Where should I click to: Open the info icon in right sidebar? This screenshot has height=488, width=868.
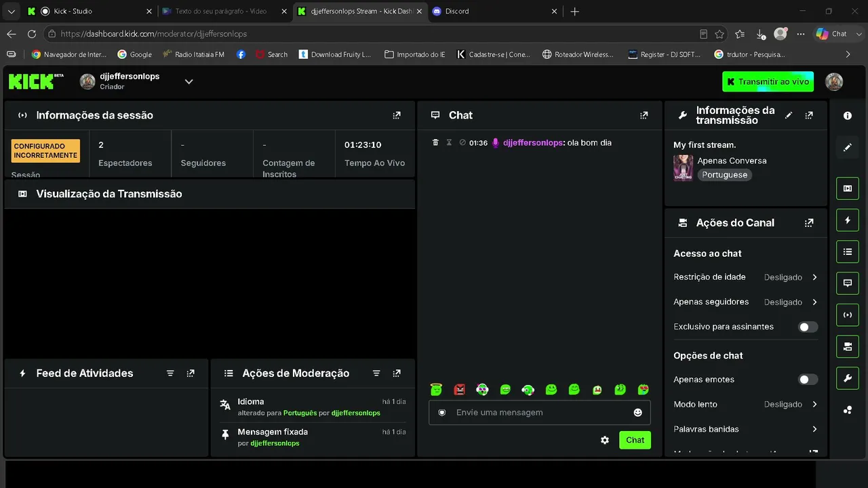847,116
